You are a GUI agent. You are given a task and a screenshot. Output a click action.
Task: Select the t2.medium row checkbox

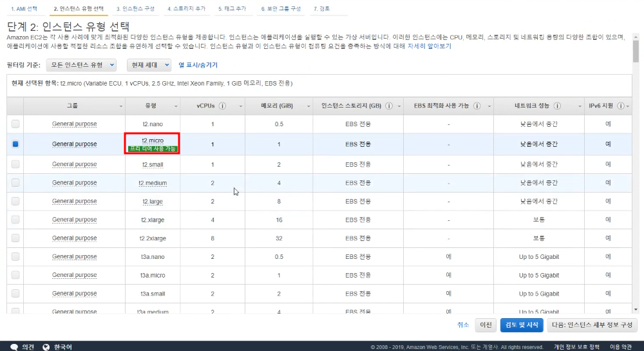(x=15, y=182)
